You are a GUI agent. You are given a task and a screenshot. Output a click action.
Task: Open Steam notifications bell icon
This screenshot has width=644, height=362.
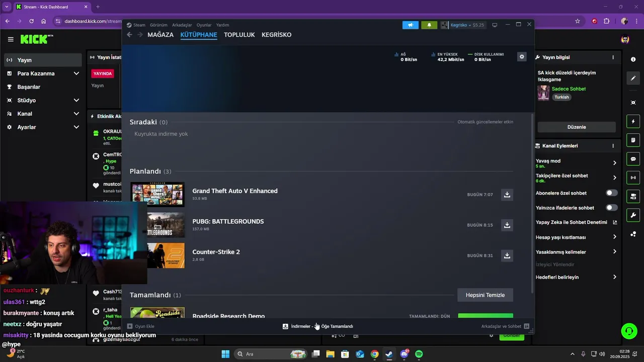429,25
